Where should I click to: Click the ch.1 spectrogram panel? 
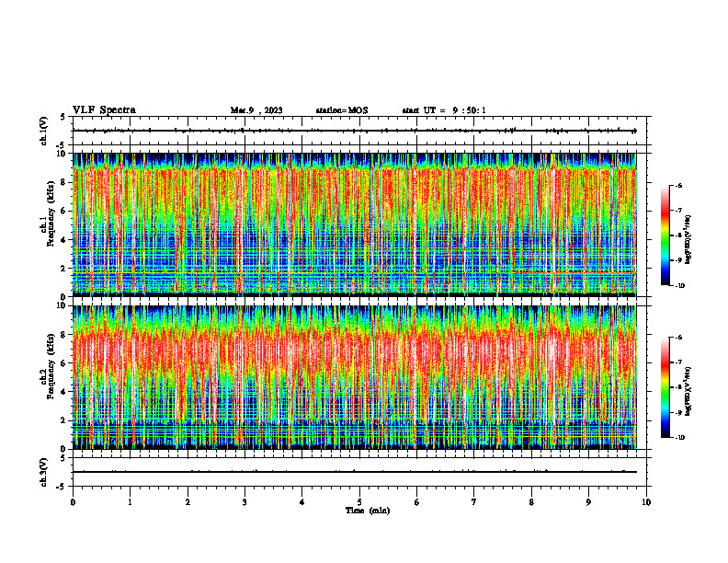coord(354,224)
